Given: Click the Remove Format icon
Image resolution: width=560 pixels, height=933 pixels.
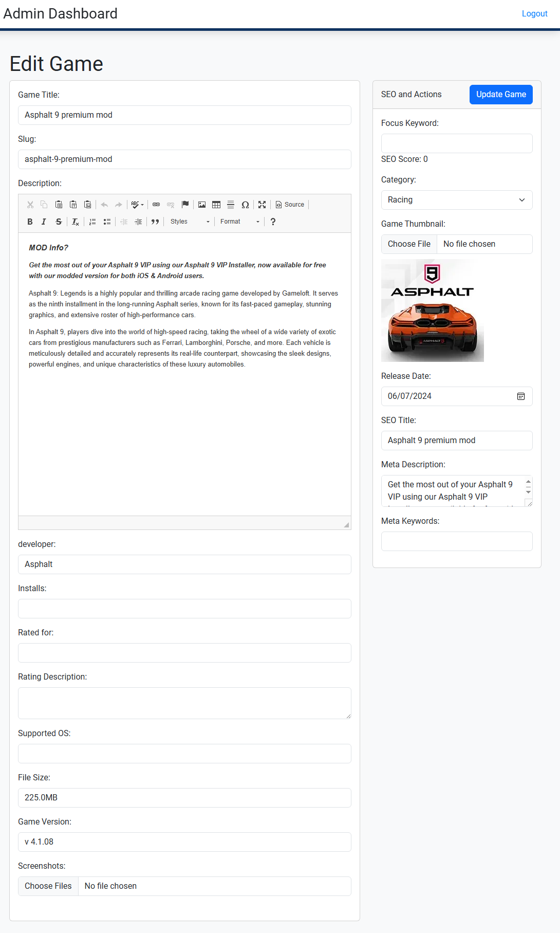Looking at the screenshot, I should (x=76, y=222).
